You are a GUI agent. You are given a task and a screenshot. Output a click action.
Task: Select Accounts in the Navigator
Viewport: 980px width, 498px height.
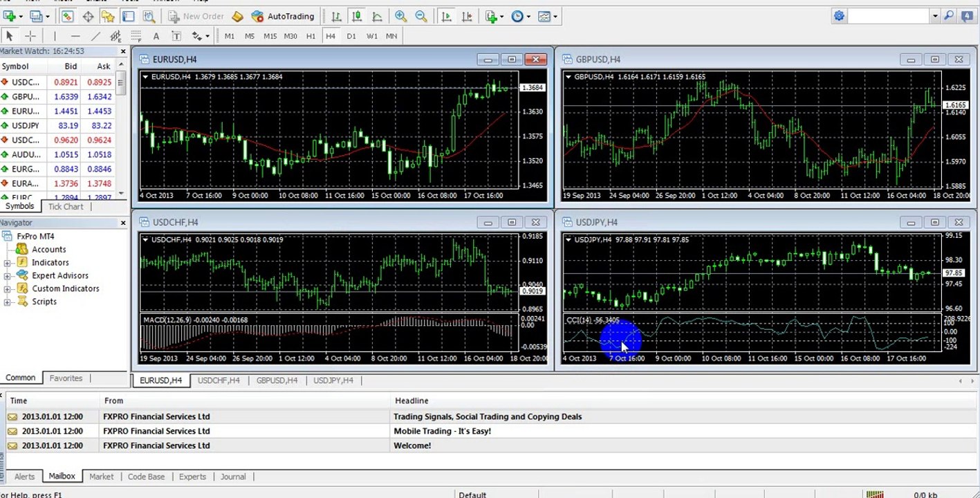coord(48,250)
